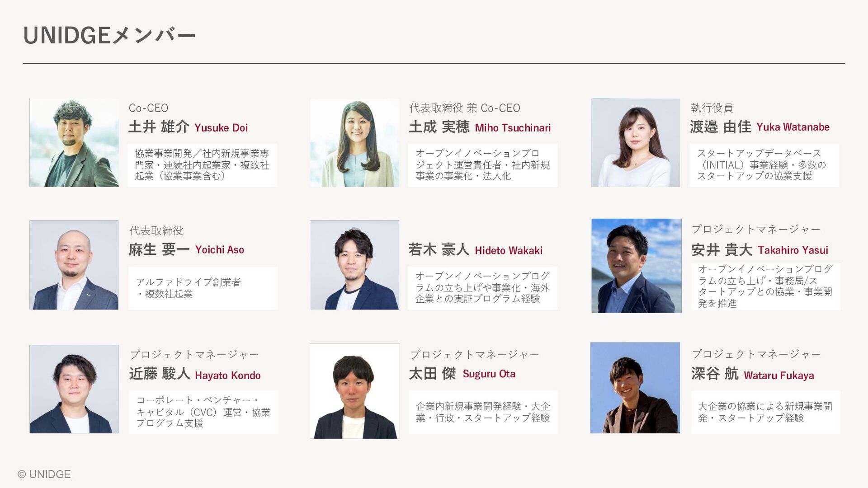
Task: Click the Takahiro Yasui profile photo
Action: (636, 266)
